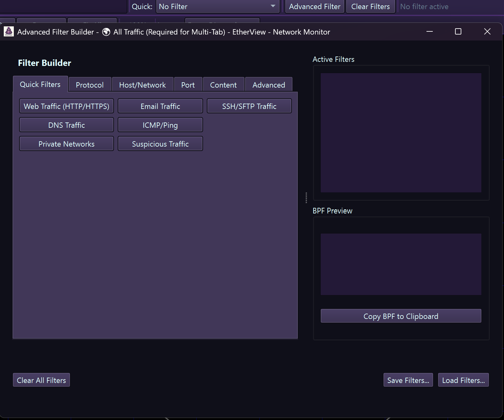This screenshot has width=504, height=420.
Task: Click Copy BPF to Clipboard
Action: coord(401,316)
